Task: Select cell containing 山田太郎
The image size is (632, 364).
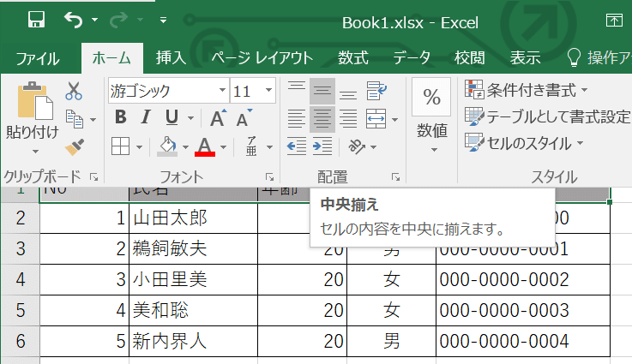Action: click(x=193, y=218)
